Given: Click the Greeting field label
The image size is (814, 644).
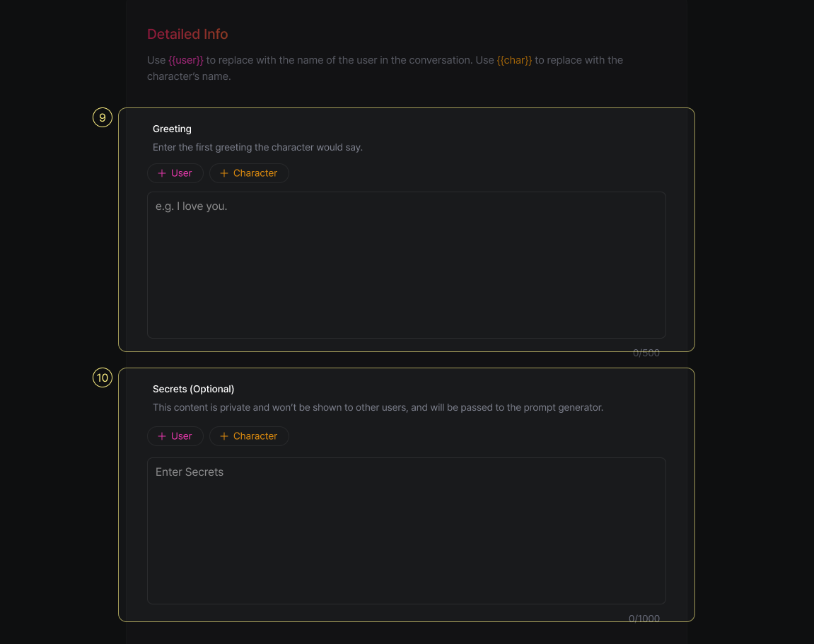Looking at the screenshot, I should coord(172,129).
